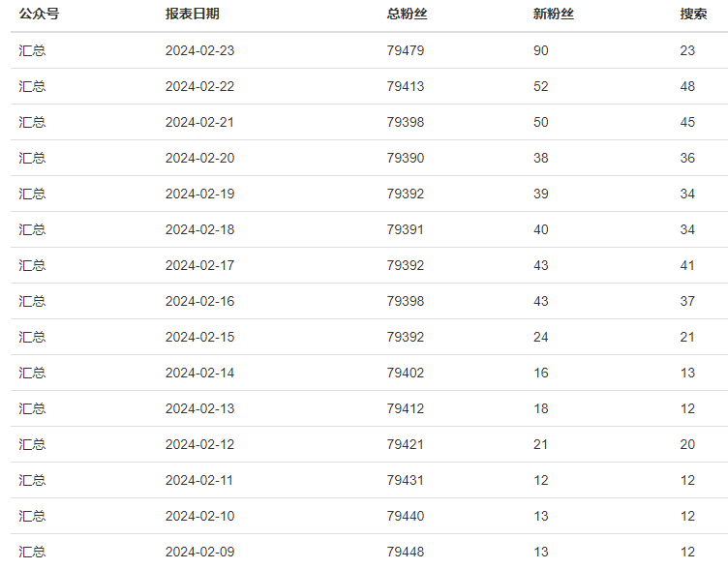
Task: Click the 报表日期 column header
Action: [x=193, y=14]
